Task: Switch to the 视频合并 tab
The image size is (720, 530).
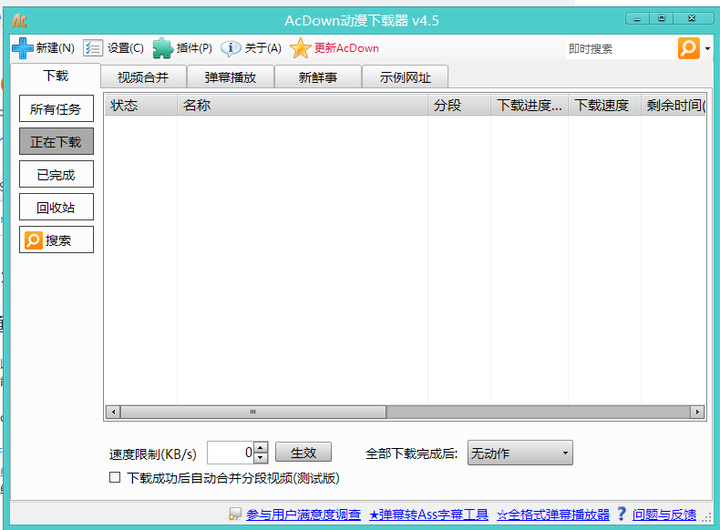Action: coord(143,77)
